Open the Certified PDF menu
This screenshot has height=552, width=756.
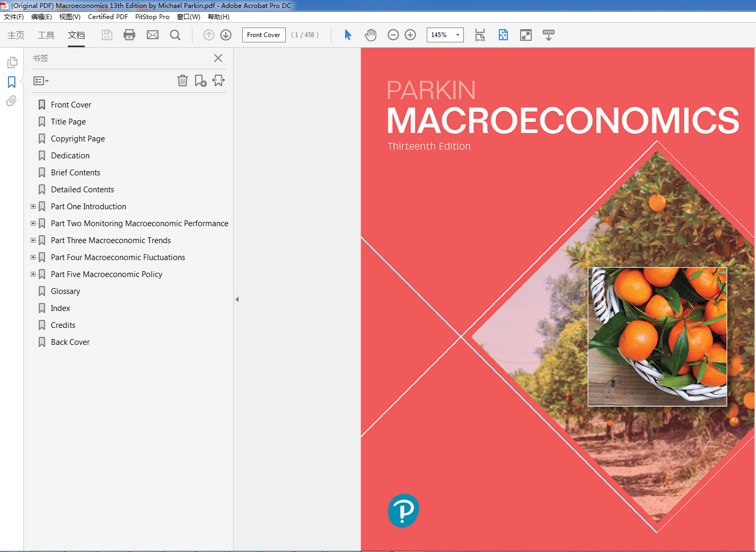[x=108, y=17]
